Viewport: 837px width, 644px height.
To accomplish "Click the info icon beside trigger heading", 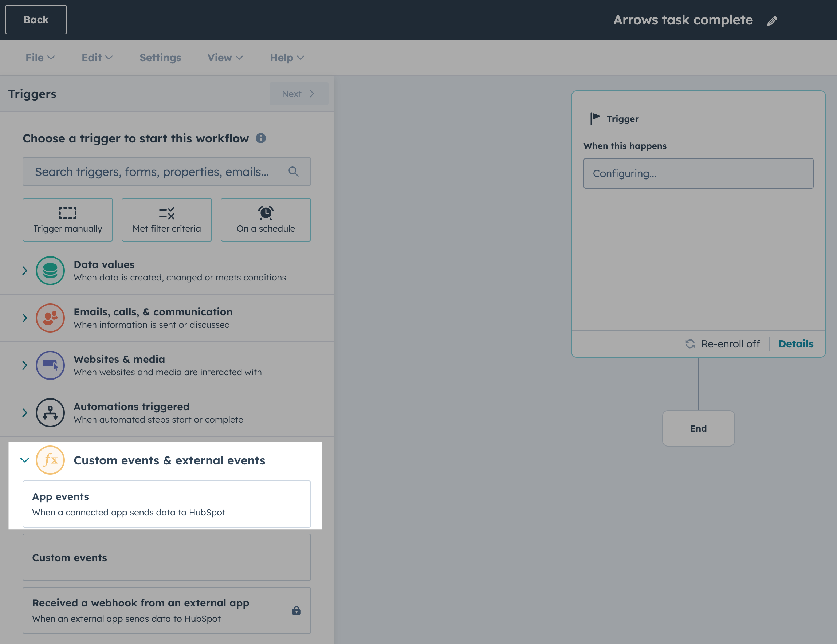I will [x=260, y=138].
